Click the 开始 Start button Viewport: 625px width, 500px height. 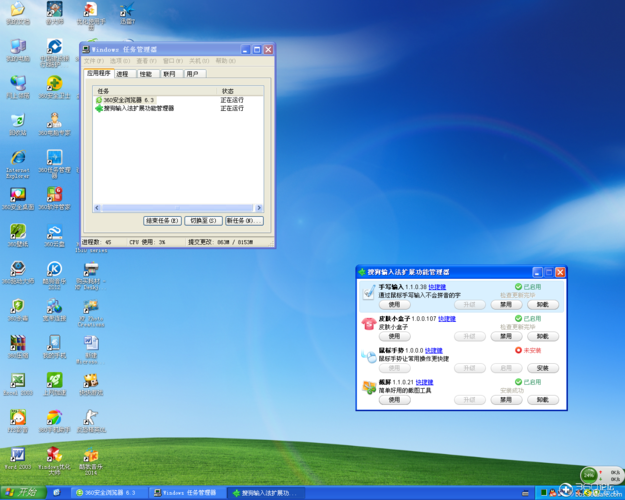click(x=23, y=492)
